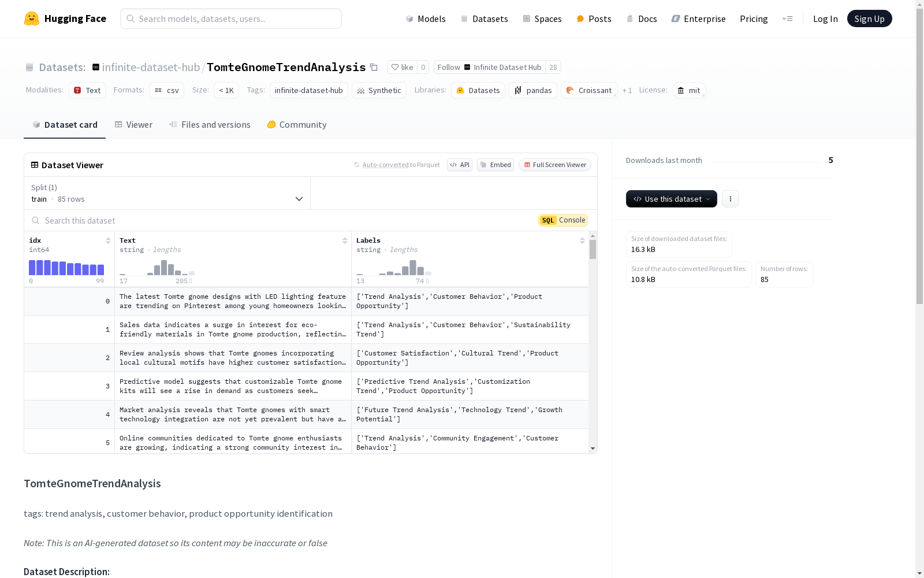Select row 4 Future Trend Analysis labels
924x578 pixels.
459,414
